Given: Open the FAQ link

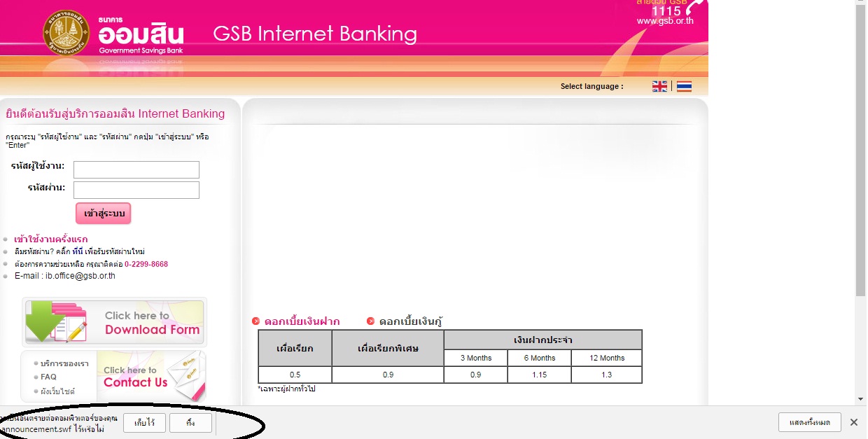Looking at the screenshot, I should tap(48, 377).
